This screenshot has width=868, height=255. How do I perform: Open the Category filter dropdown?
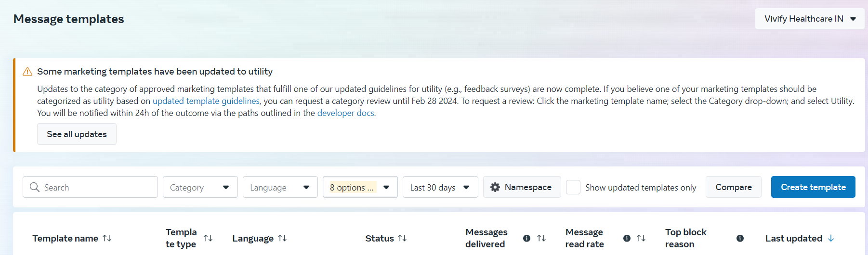click(x=200, y=187)
